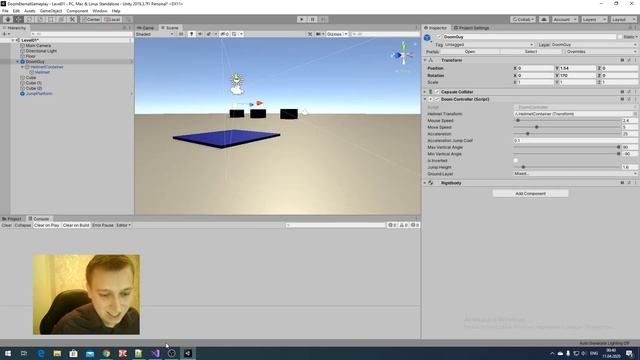Click prefab Open button in Inspector
This screenshot has height=360, width=640.
pyautogui.click(x=470, y=52)
